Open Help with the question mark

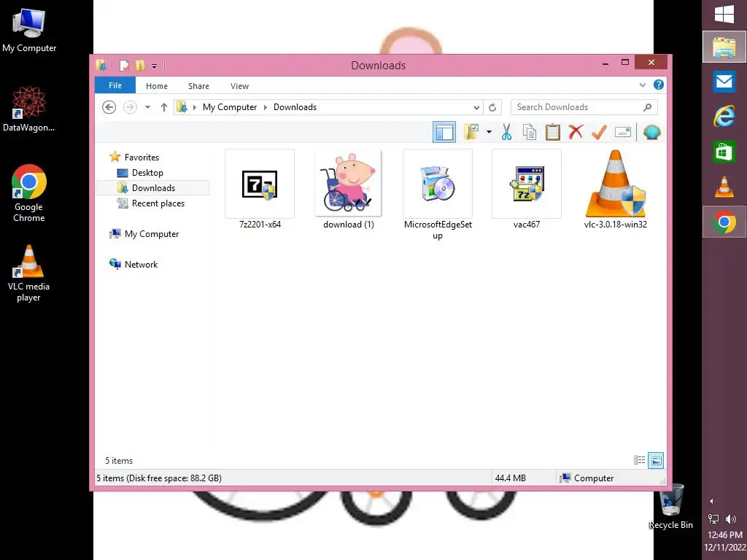coord(659,85)
